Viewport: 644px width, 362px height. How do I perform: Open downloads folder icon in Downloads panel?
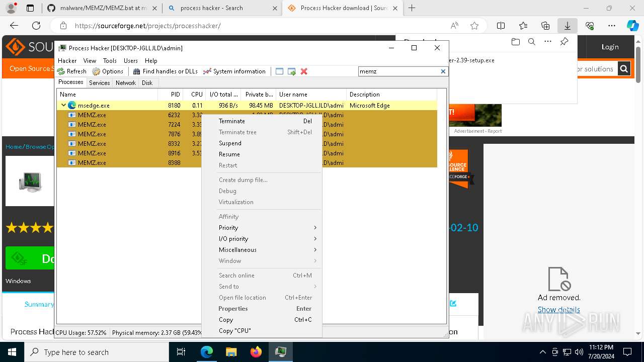[516, 42]
